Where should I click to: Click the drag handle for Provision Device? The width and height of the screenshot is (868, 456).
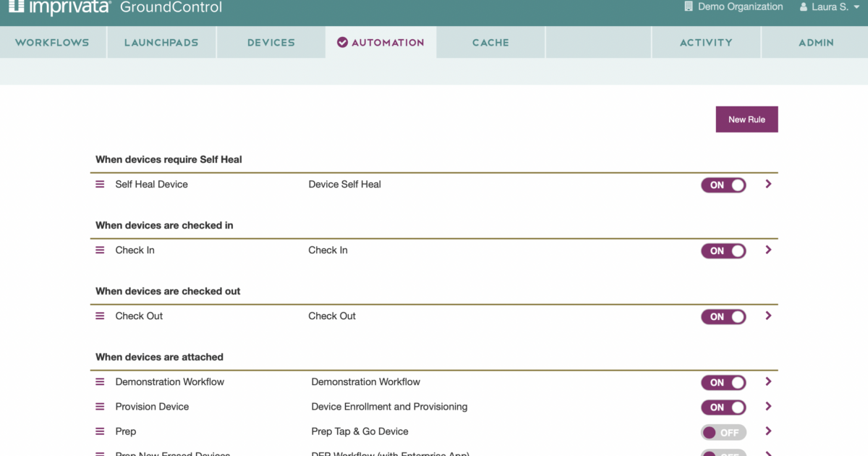pyautogui.click(x=100, y=407)
